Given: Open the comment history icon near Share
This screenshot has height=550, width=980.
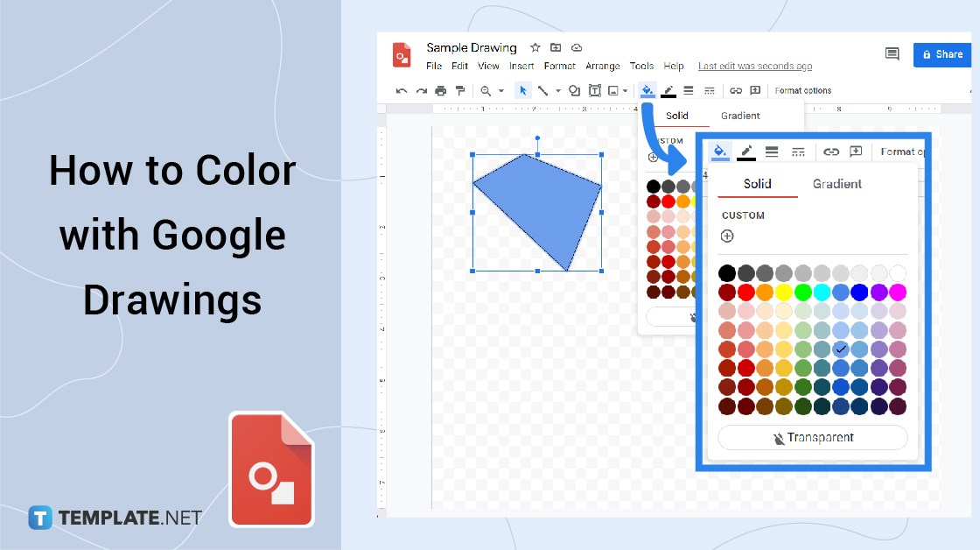Looking at the screenshot, I should 892,54.
